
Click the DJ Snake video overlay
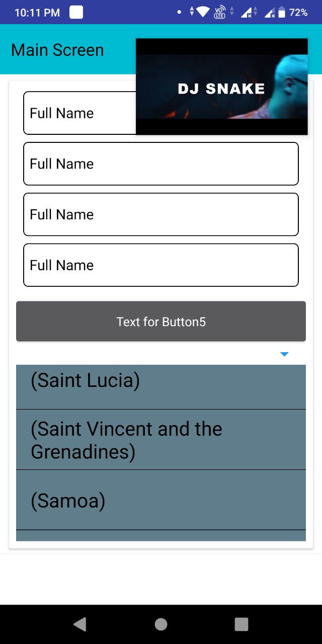pyautogui.click(x=221, y=87)
